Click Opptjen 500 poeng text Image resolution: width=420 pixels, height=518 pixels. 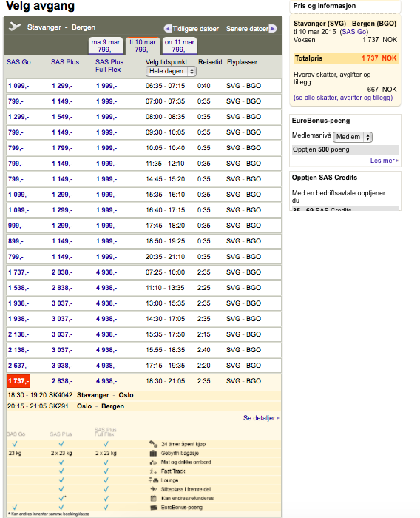point(321,149)
